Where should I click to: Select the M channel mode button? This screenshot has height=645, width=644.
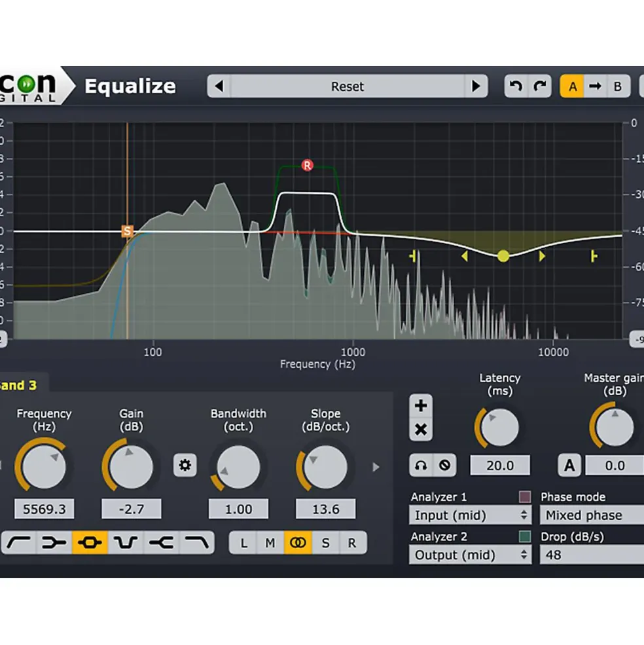point(270,543)
